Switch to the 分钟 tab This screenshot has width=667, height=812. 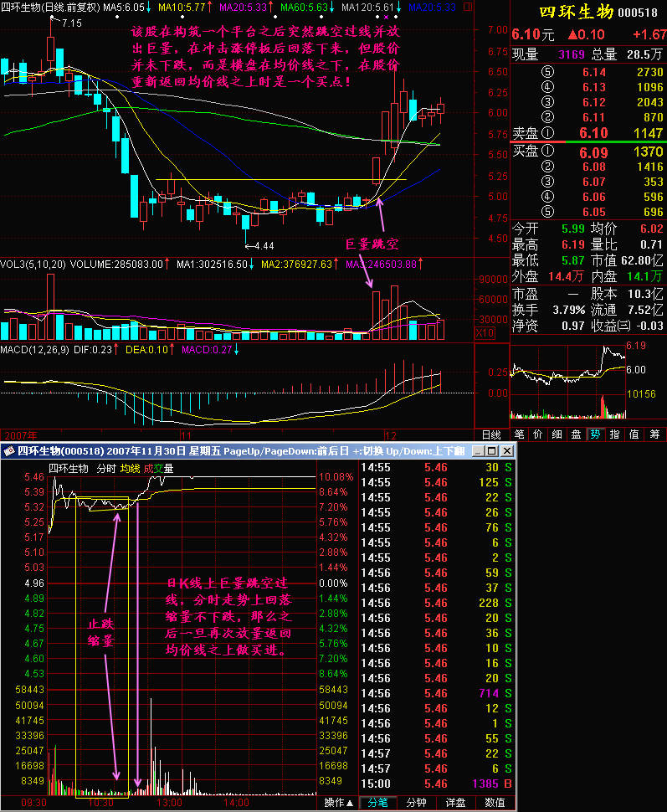(416, 803)
